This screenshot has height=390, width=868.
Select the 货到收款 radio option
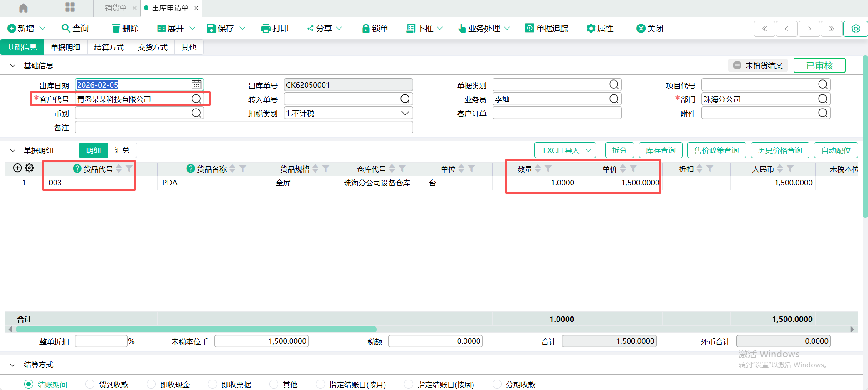pyautogui.click(x=90, y=384)
